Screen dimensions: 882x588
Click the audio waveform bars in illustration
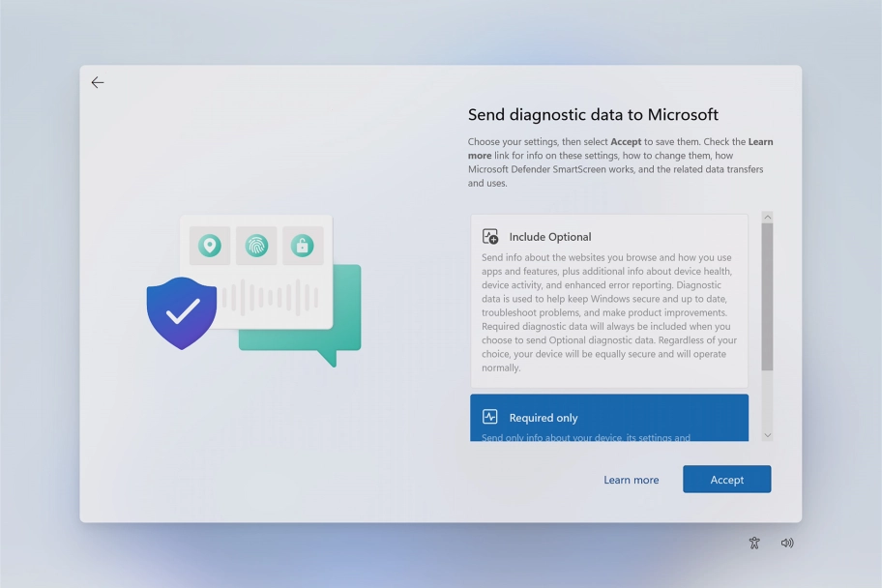[x=270, y=298]
